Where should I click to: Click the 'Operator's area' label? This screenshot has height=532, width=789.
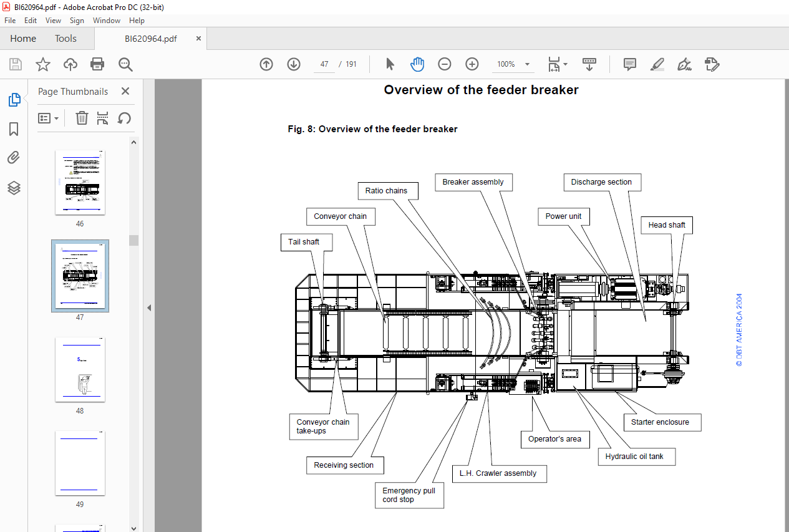(554, 439)
